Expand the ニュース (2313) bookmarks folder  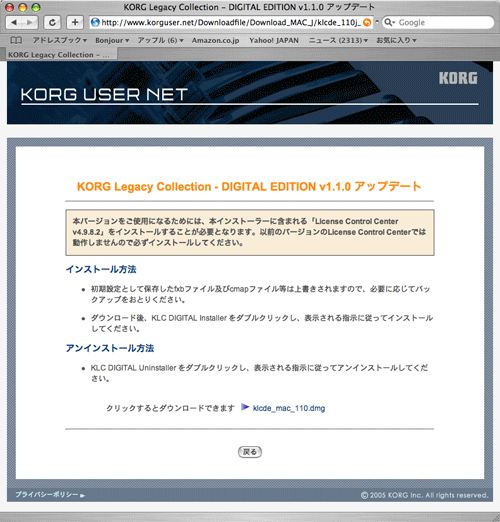[338, 40]
